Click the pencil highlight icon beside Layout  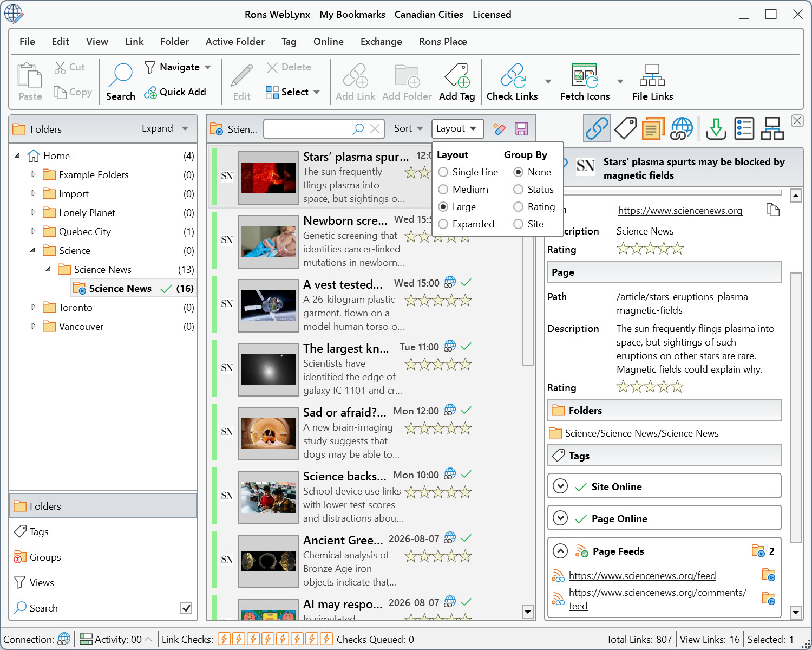pyautogui.click(x=499, y=129)
